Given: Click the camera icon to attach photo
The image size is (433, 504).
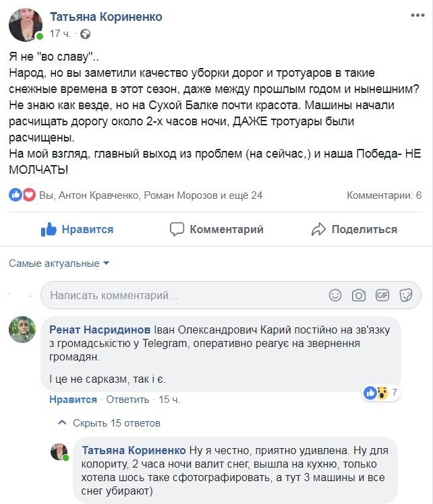Looking at the screenshot, I should pyautogui.click(x=359, y=295).
